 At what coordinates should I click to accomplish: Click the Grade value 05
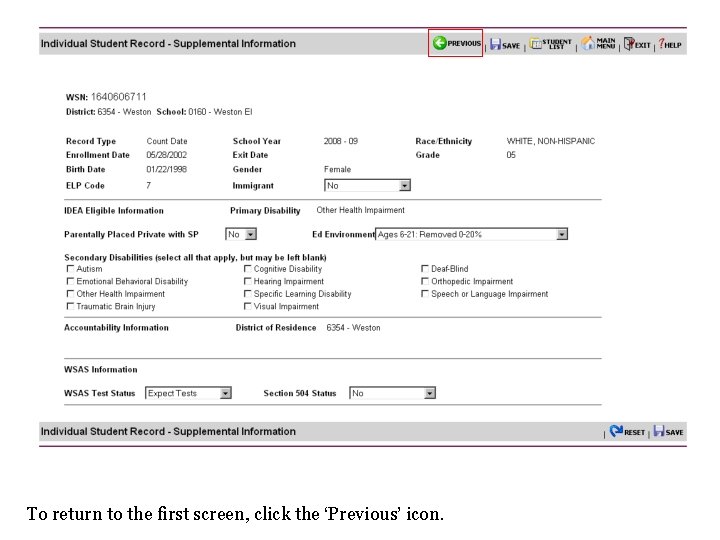click(x=511, y=155)
